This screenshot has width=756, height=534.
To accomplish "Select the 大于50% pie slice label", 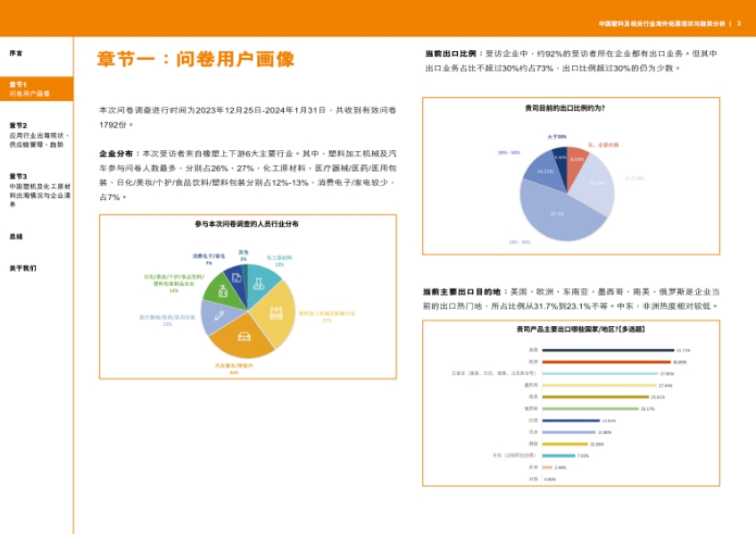I will 557,137.
